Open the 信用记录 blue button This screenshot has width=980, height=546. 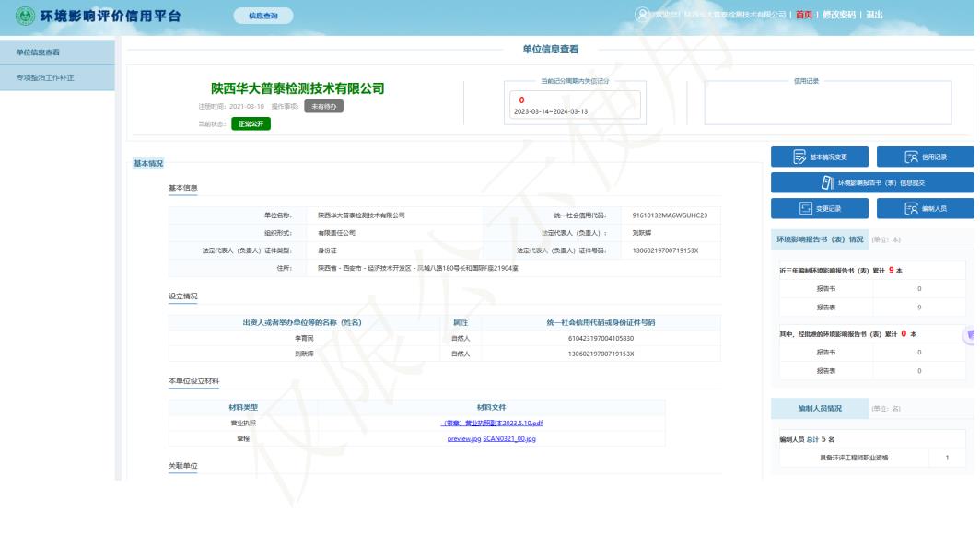point(925,157)
